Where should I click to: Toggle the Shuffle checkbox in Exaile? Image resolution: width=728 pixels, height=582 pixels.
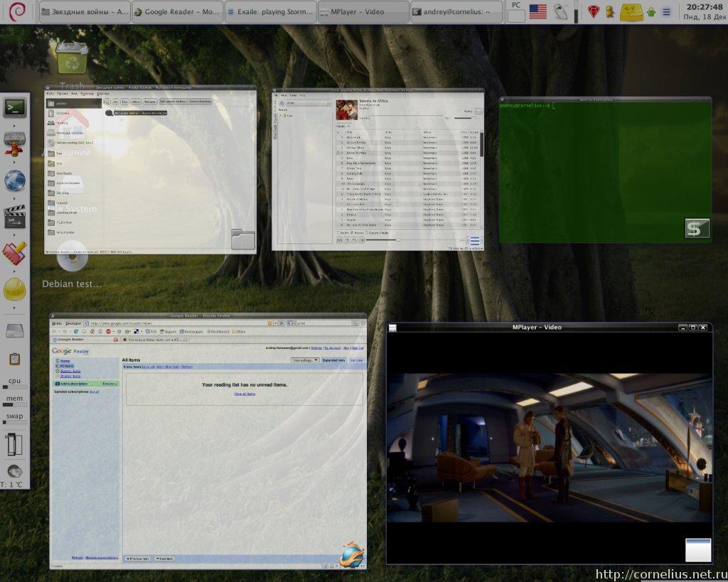[x=338, y=232]
